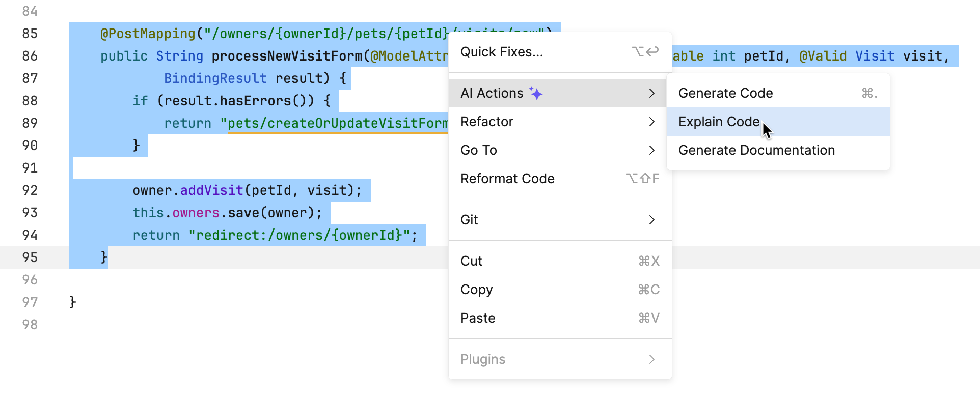Screen dimensions: 980x401
Task: Expand the Go To submenu chevron
Action: click(651, 150)
